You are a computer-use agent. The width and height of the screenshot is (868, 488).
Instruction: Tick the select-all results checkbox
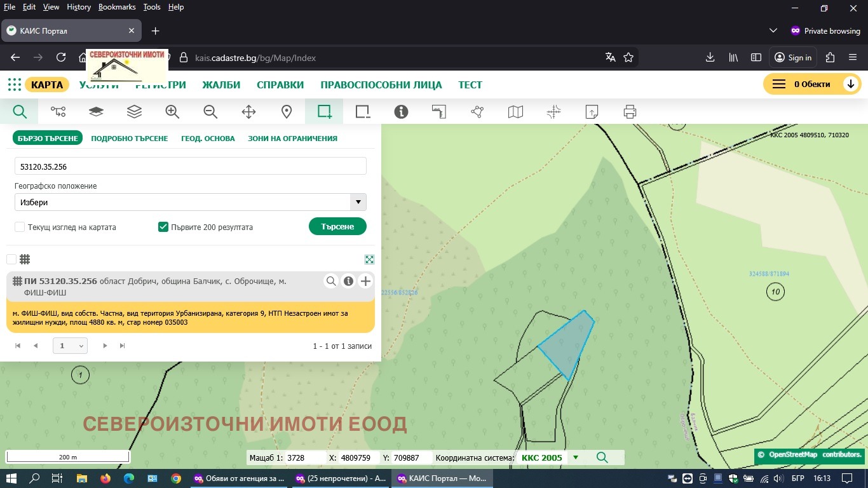click(x=11, y=259)
